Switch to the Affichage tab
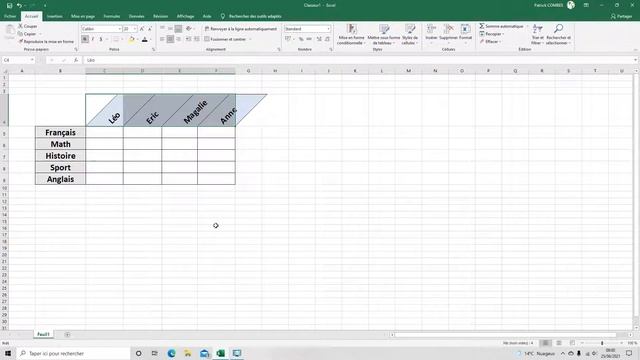 185,16
